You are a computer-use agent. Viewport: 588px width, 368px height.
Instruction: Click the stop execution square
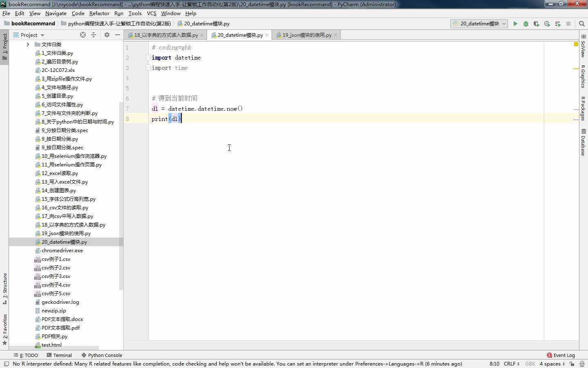tap(568, 24)
